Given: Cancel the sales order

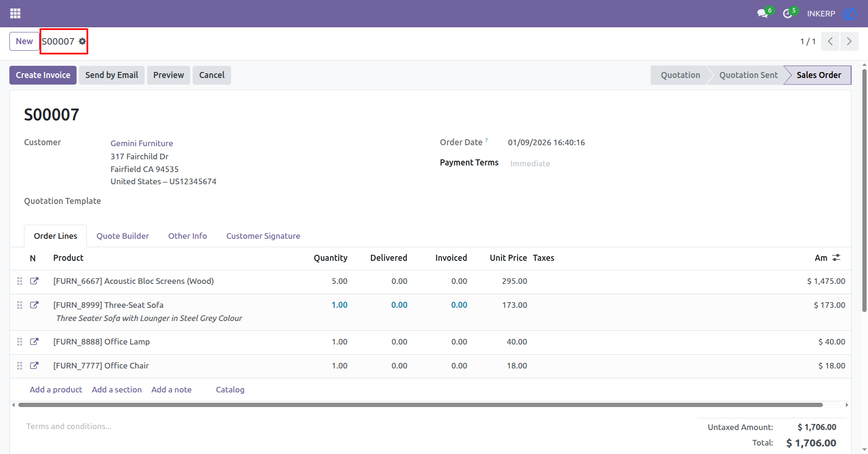Looking at the screenshot, I should [x=212, y=75].
